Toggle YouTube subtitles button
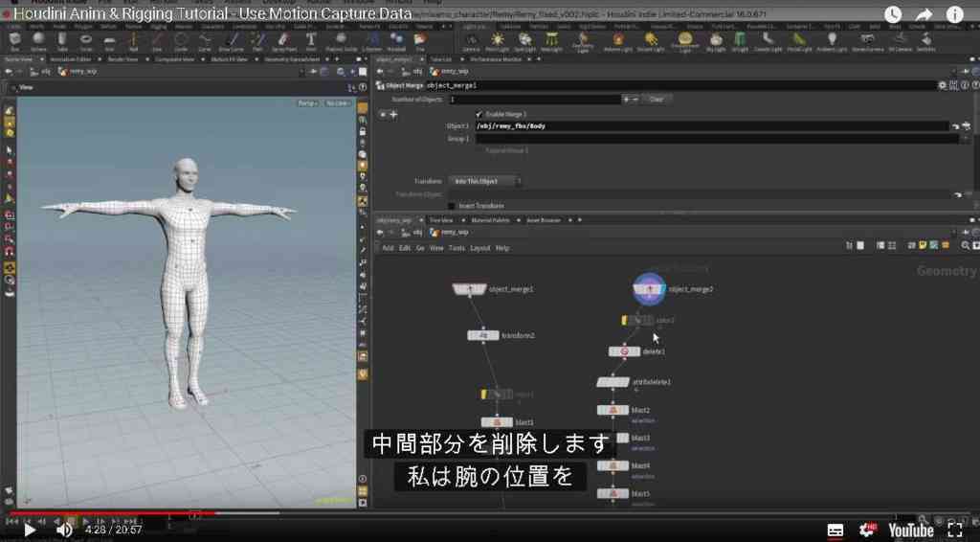This screenshot has width=980, height=542. 835,531
